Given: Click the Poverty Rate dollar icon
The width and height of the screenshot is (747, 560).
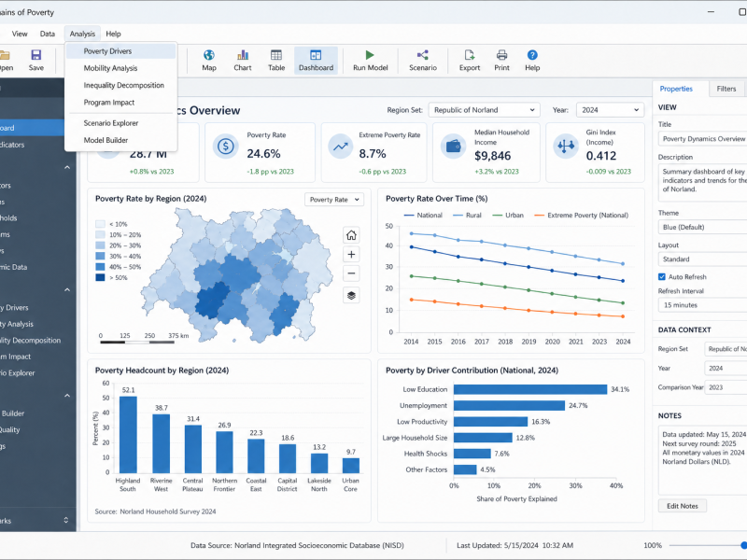Looking at the screenshot, I should tap(225, 147).
